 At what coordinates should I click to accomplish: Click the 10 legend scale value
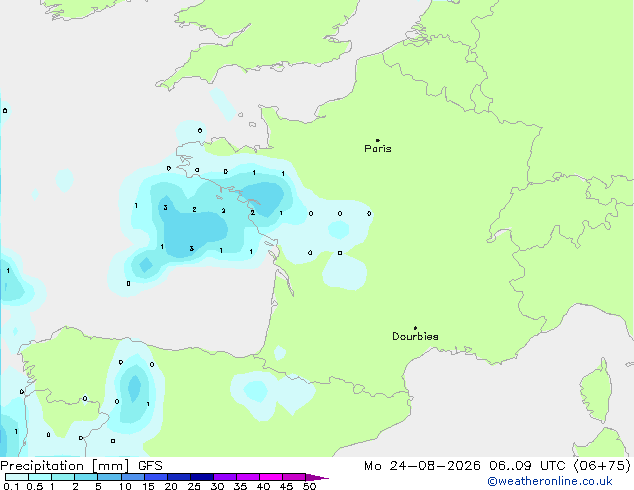125,486
